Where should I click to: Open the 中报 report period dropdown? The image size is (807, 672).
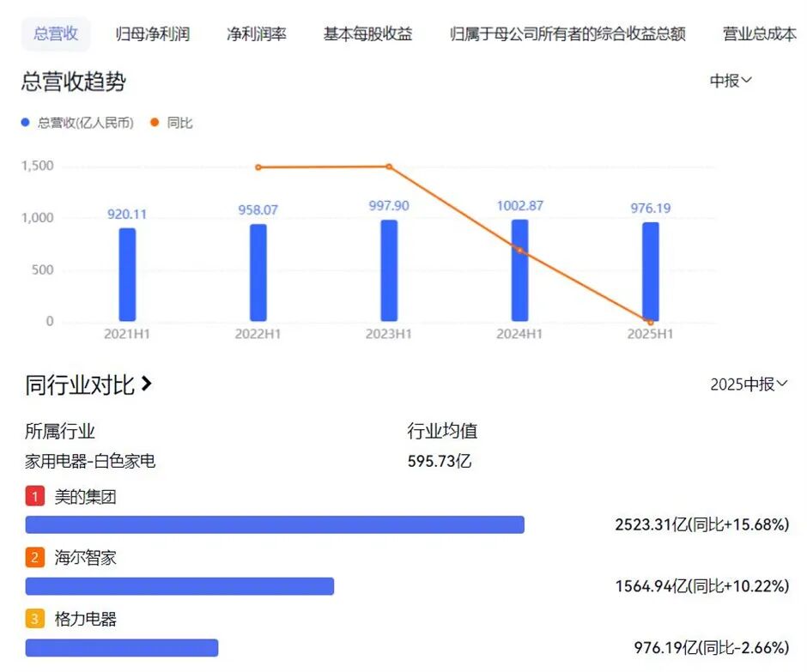[x=730, y=80]
